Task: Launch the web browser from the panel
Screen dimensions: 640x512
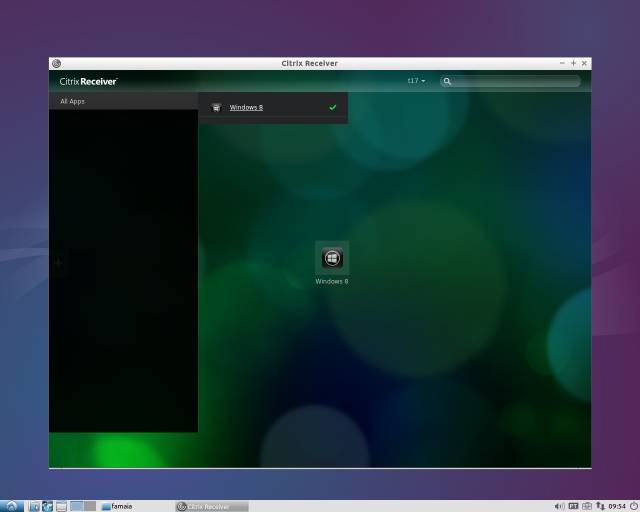Action: tap(47, 506)
